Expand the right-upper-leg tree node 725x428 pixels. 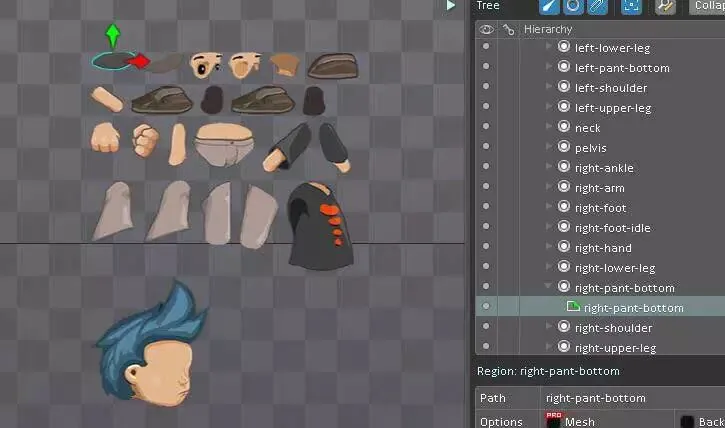point(548,347)
